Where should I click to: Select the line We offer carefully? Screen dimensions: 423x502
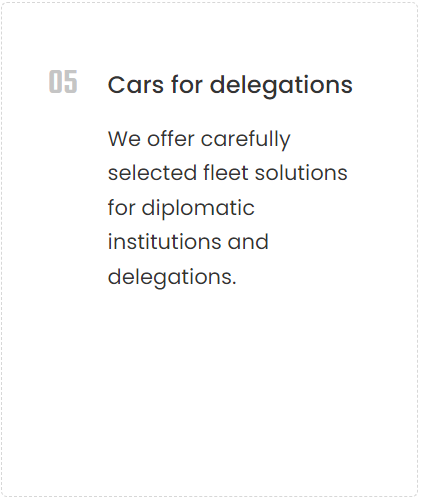[199, 139]
